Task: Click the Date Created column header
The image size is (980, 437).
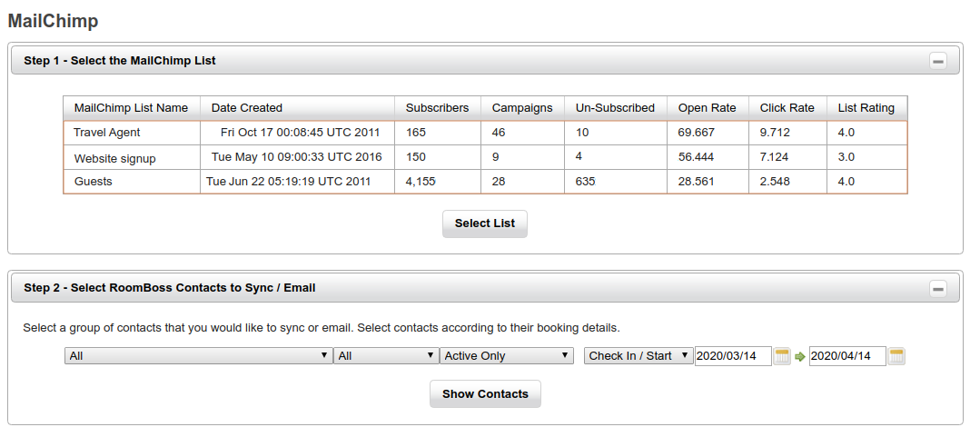Action: pyautogui.click(x=247, y=108)
